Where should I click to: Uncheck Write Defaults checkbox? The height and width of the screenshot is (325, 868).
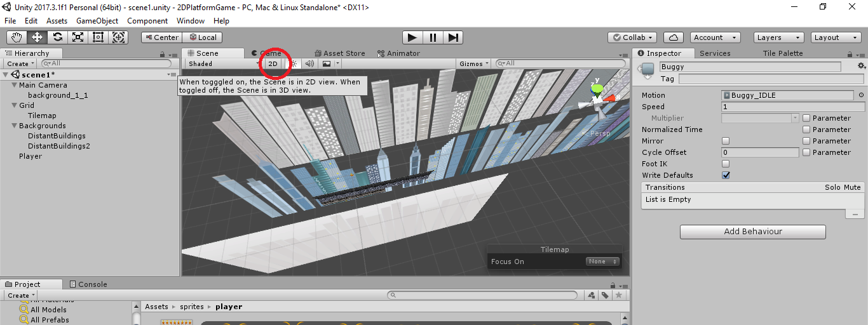[x=726, y=175]
